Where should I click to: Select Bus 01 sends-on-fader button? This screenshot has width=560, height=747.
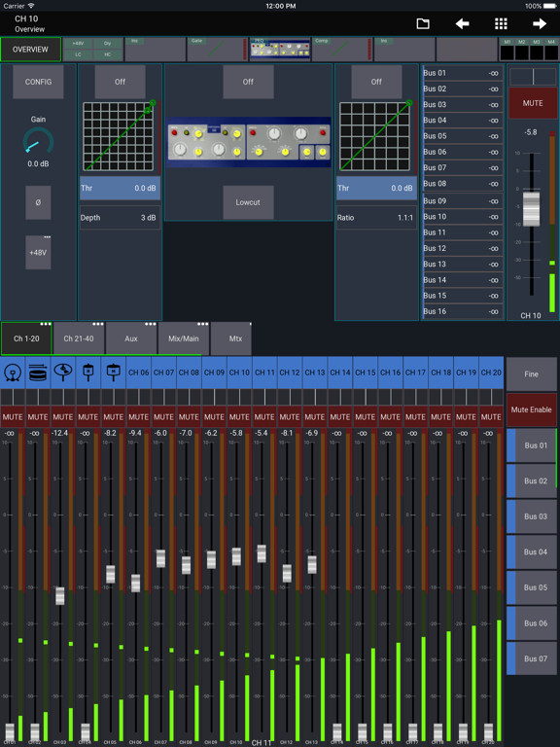(531, 445)
